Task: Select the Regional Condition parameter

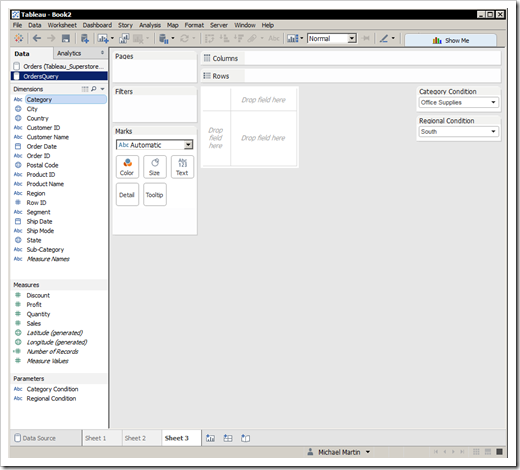Action: [x=51, y=398]
